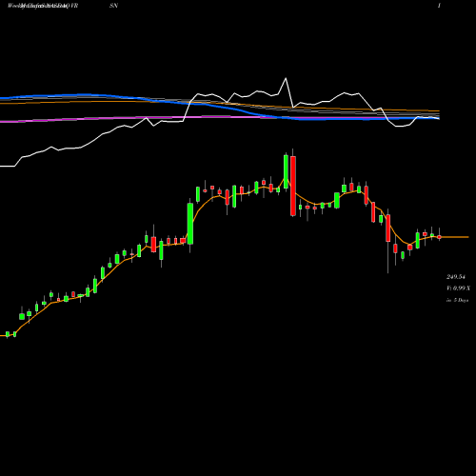The width and height of the screenshot is (476, 476).
Task: Click the price value 249.54
Action: pos(456,277)
